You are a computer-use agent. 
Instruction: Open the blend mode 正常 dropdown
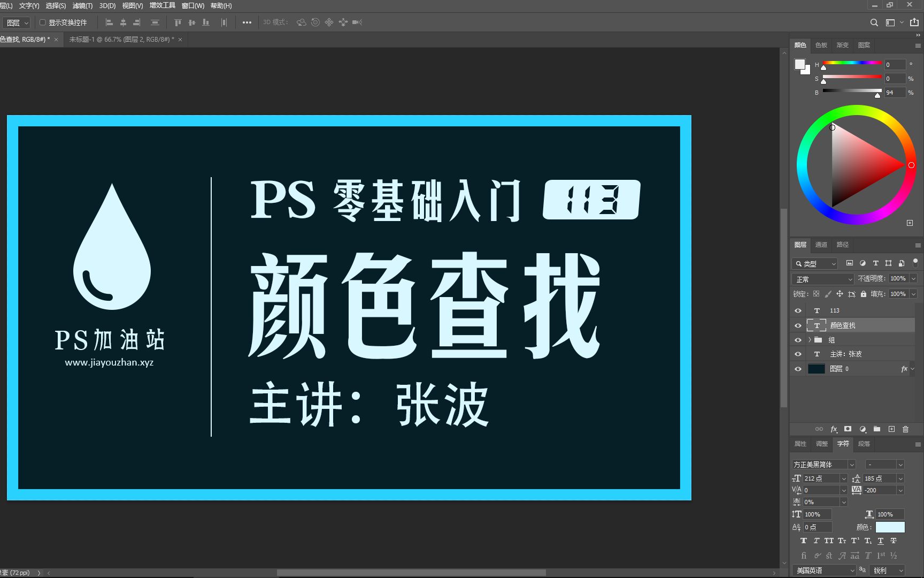pyautogui.click(x=822, y=278)
